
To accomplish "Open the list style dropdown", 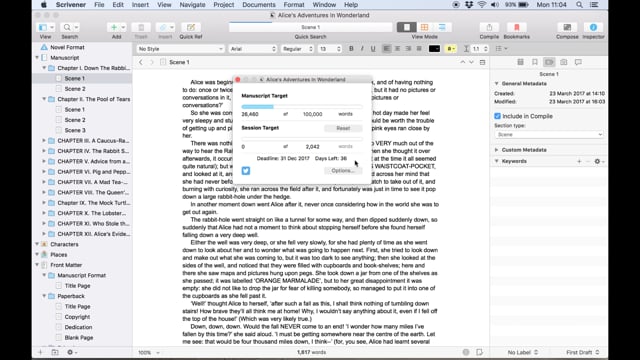I will pyautogui.click(x=501, y=49).
